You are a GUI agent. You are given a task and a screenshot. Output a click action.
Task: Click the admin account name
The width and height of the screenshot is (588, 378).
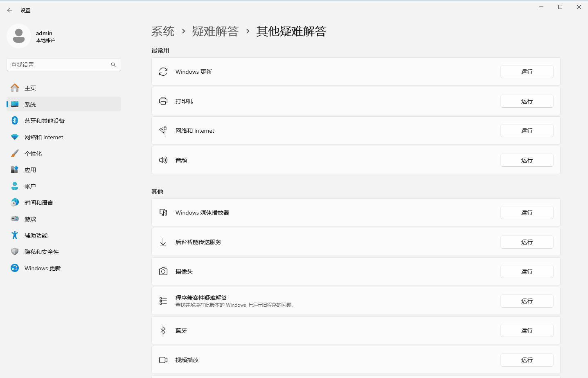(44, 33)
